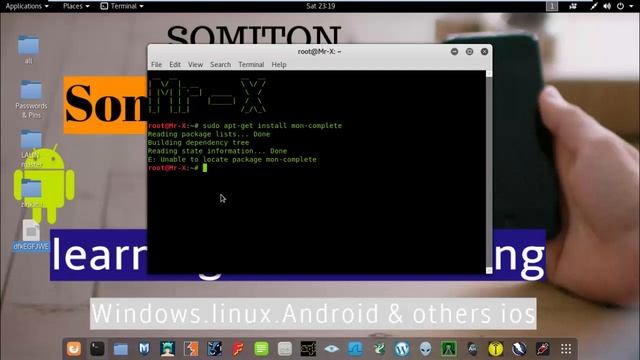The image size is (640, 360).
Task: Launch the black Terminal icon in the dock
Action: pyautogui.click(x=97, y=349)
